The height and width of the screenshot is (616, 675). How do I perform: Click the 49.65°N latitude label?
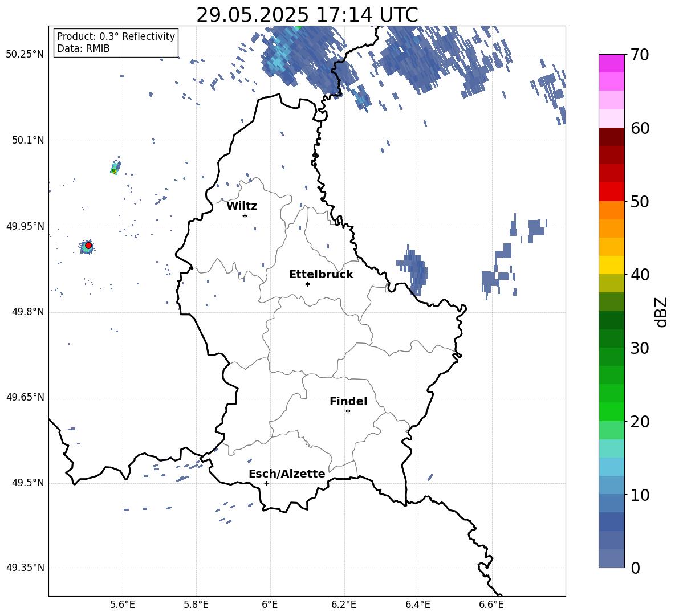tap(25, 397)
